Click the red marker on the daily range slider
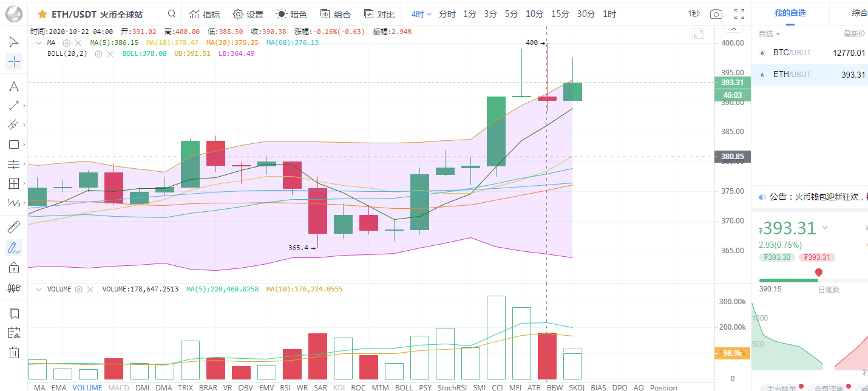The image size is (868, 391). click(x=819, y=273)
